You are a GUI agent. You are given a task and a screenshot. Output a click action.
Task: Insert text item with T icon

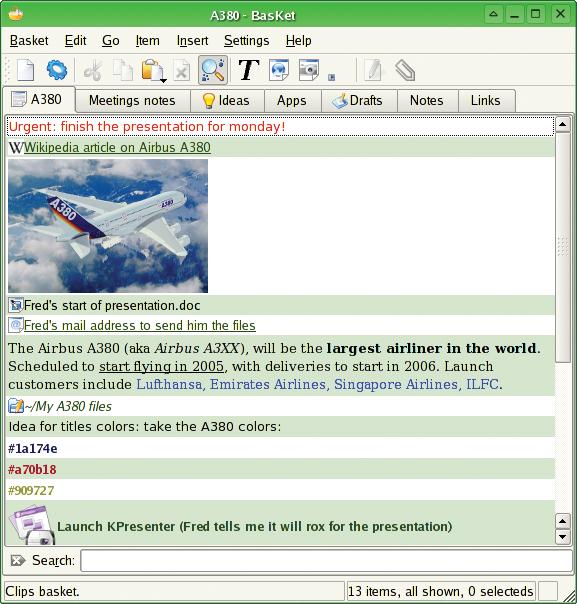(x=248, y=70)
